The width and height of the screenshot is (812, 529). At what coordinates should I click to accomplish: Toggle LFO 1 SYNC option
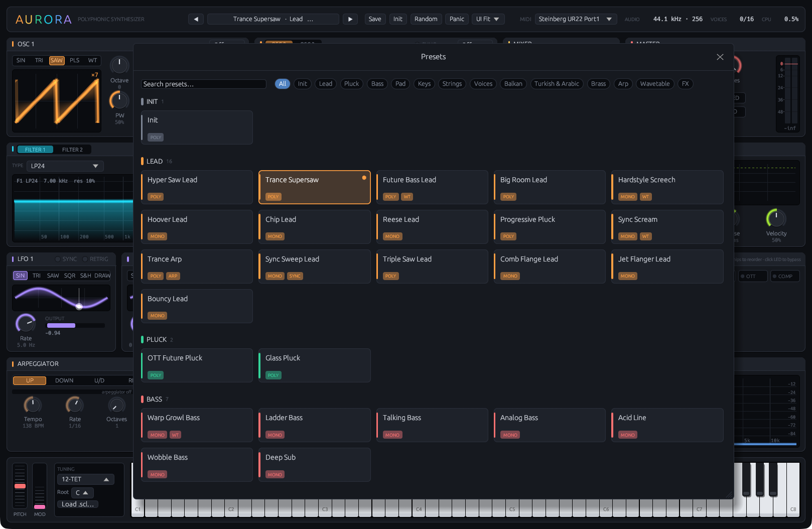[66, 259]
